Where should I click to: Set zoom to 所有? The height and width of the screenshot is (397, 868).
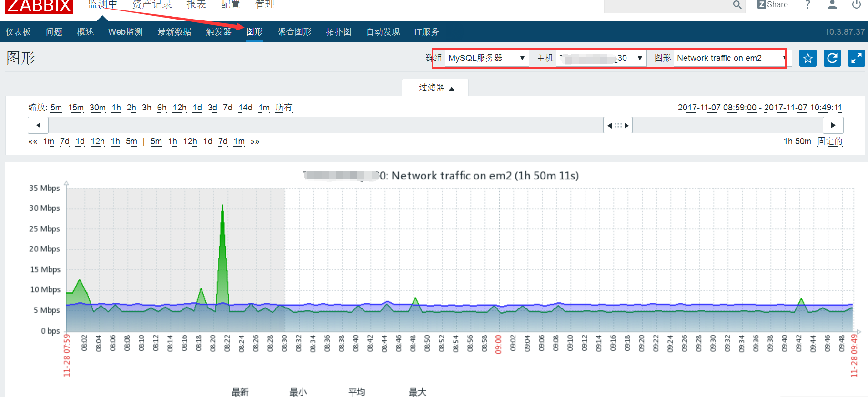(x=284, y=108)
